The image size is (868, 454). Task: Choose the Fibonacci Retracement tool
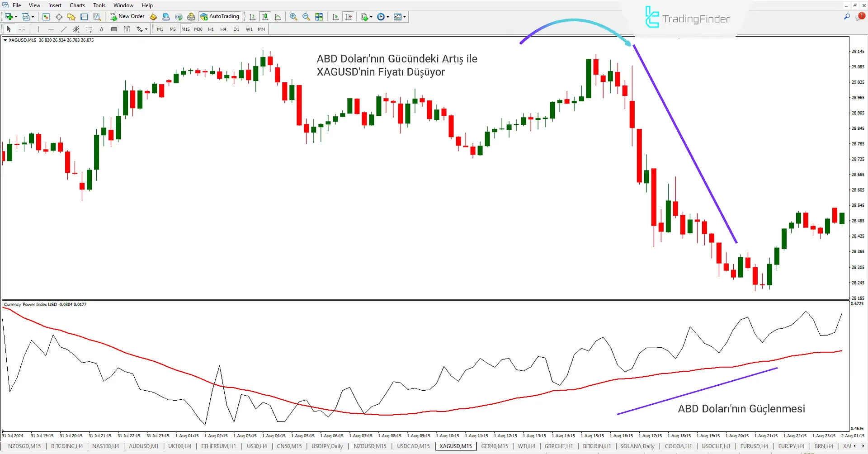[89, 29]
